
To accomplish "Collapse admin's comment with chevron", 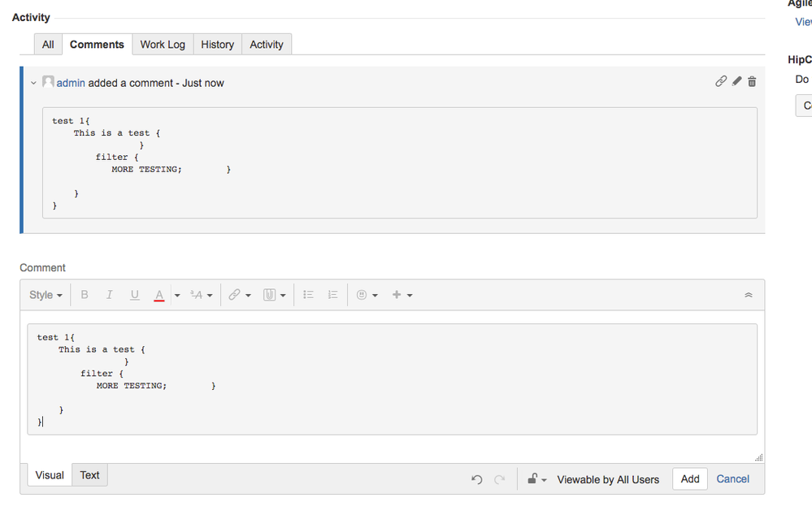I will 33,83.
